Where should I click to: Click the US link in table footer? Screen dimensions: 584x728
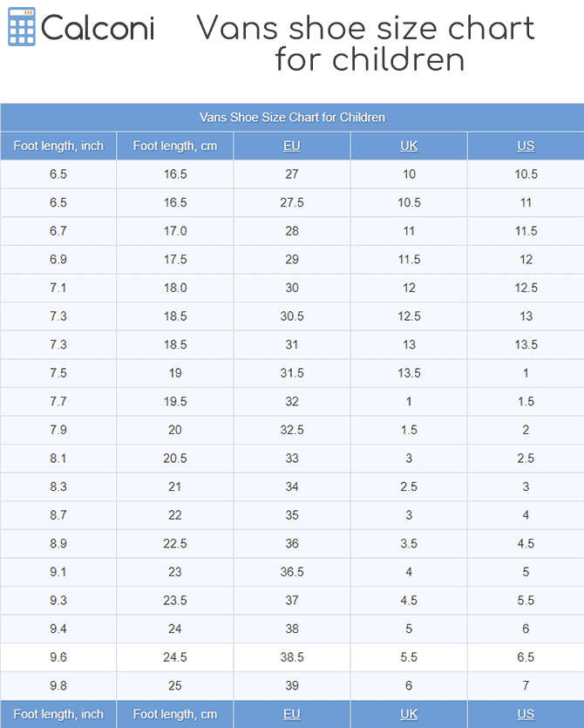pyautogui.click(x=526, y=714)
